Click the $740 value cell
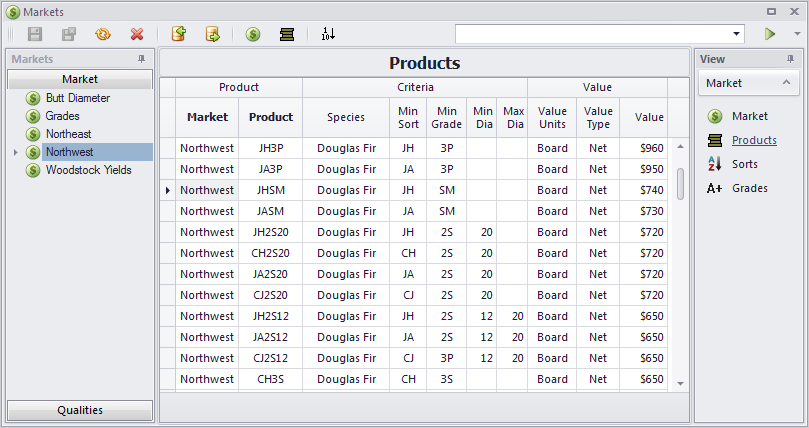This screenshot has height=428, width=809. coord(643,190)
